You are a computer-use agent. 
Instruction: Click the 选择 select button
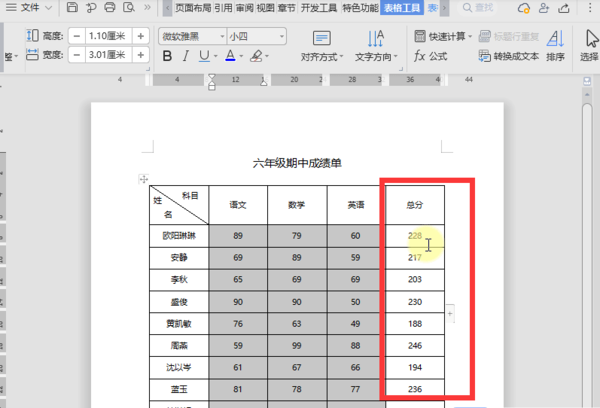(590, 47)
